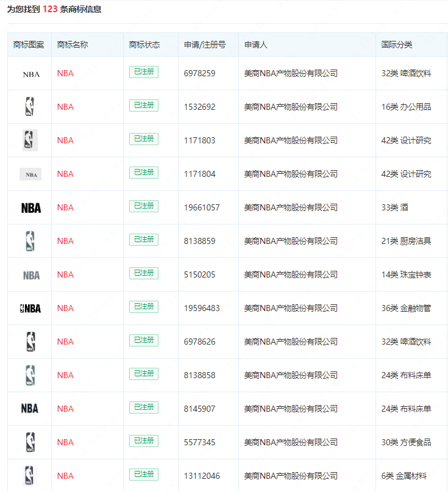Select NBA name link in row 1171803
The width and height of the screenshot is (448, 491).
point(65,140)
